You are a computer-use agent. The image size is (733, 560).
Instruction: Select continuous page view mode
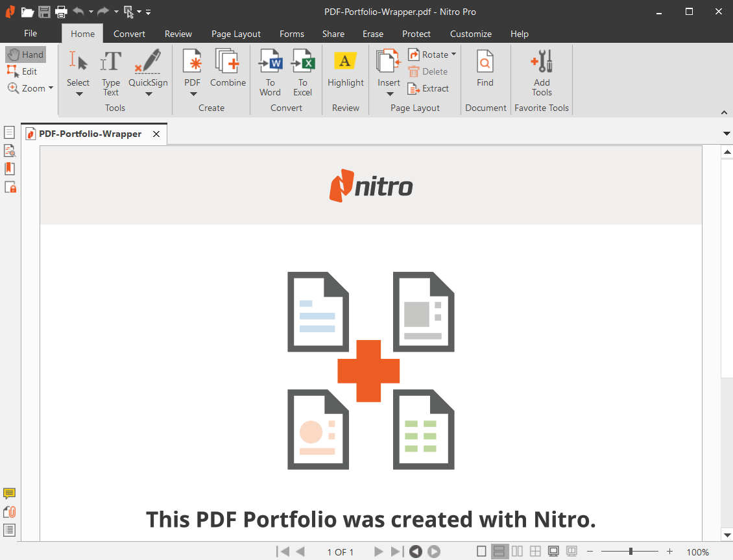click(x=499, y=552)
